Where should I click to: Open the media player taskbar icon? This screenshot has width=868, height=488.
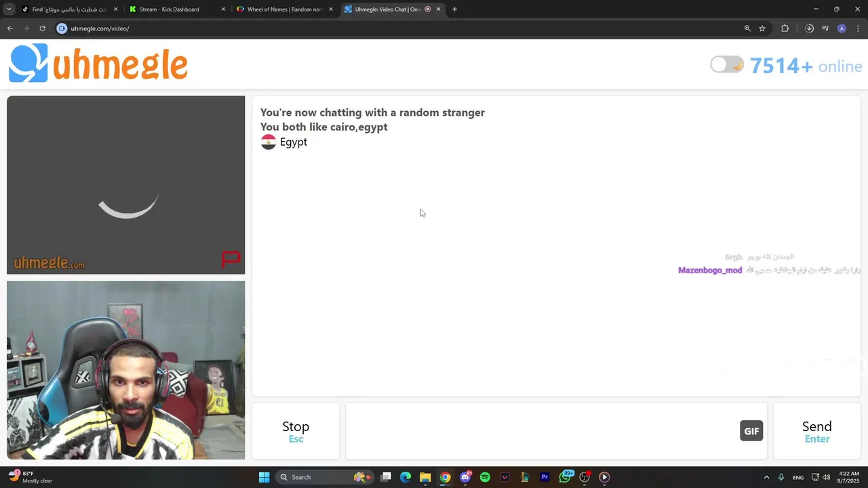pyautogui.click(x=604, y=477)
